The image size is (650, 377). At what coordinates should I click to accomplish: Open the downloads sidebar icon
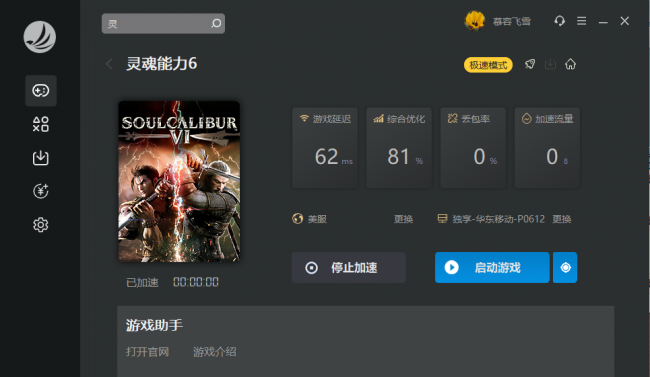point(41,158)
